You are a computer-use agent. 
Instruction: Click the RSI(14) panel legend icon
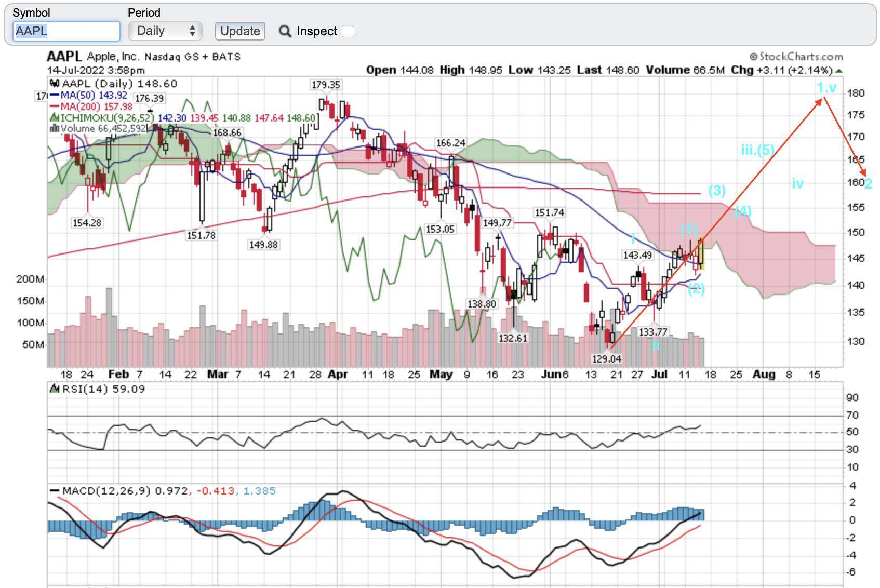point(55,389)
